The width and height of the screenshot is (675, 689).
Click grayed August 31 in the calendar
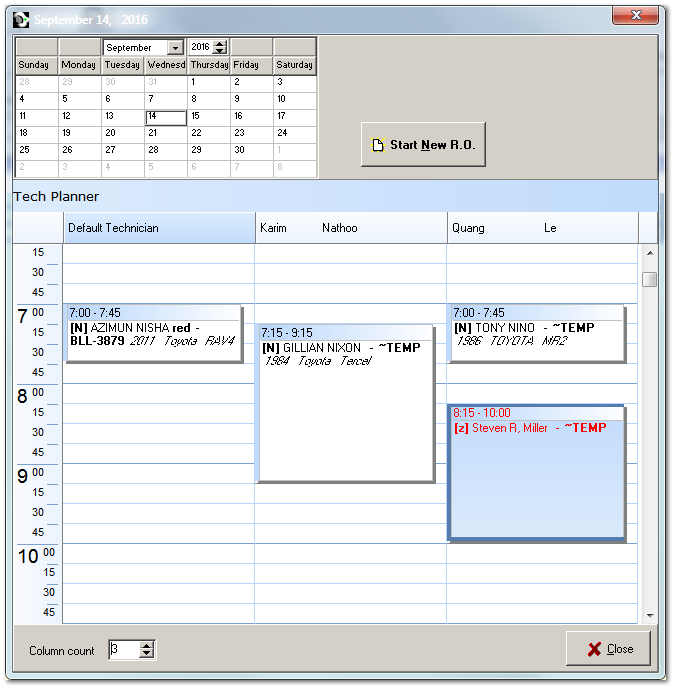tap(166, 83)
